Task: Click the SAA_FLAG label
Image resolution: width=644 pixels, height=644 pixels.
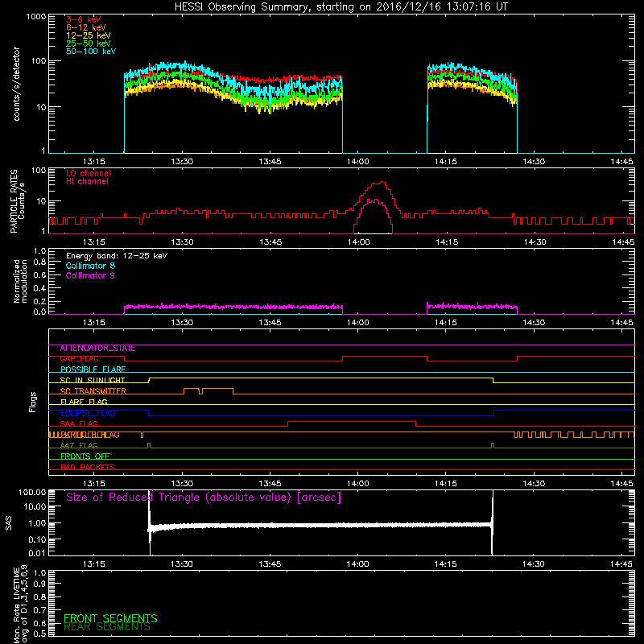Action: pos(79,424)
